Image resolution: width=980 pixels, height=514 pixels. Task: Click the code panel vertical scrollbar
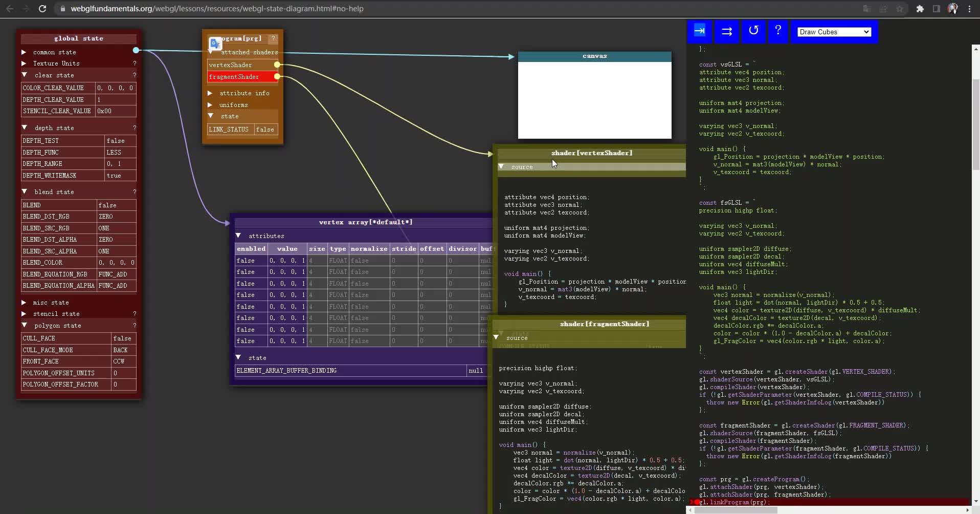(975, 125)
